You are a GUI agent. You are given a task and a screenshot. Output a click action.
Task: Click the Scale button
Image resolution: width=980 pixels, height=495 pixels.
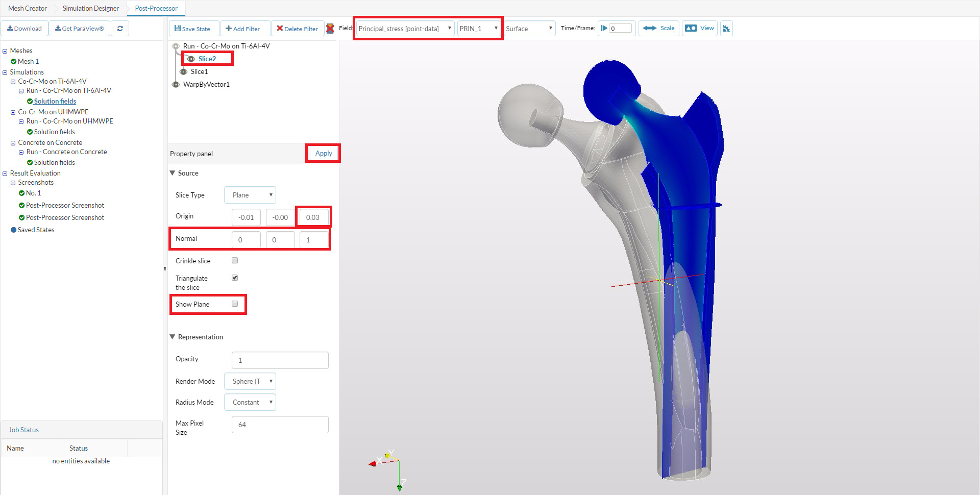click(x=659, y=28)
